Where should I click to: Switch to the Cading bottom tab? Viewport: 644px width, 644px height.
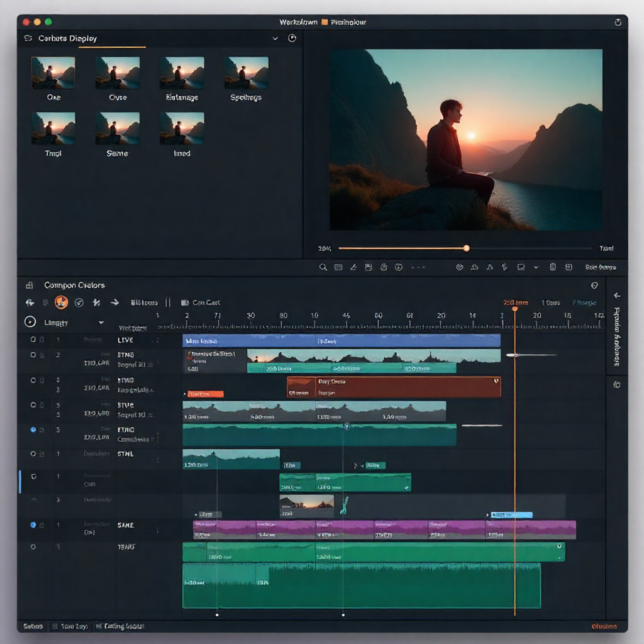click(120, 626)
